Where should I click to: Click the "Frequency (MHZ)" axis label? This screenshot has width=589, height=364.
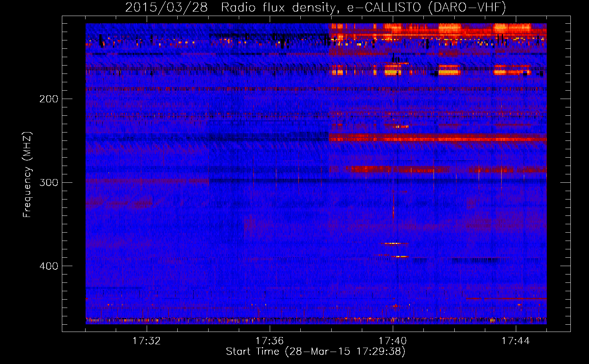click(27, 175)
